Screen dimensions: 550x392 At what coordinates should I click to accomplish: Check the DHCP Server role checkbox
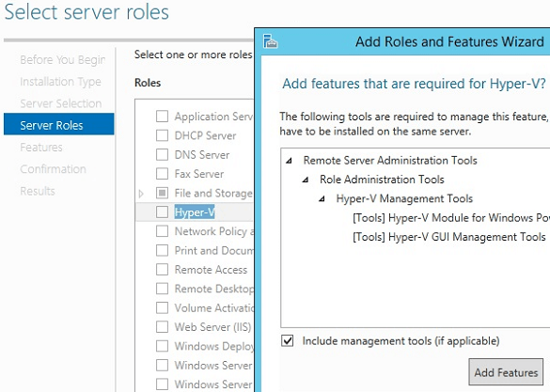(x=162, y=135)
